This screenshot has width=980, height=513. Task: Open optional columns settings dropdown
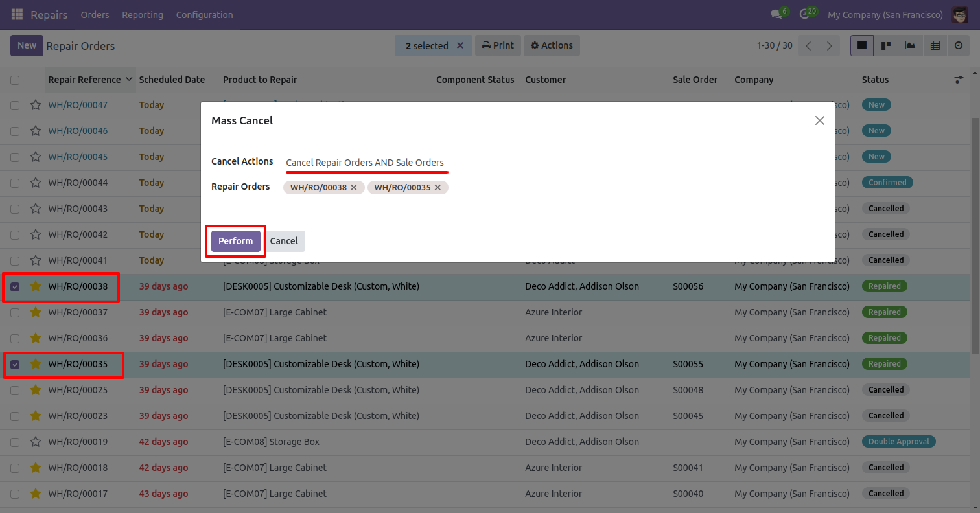(959, 80)
